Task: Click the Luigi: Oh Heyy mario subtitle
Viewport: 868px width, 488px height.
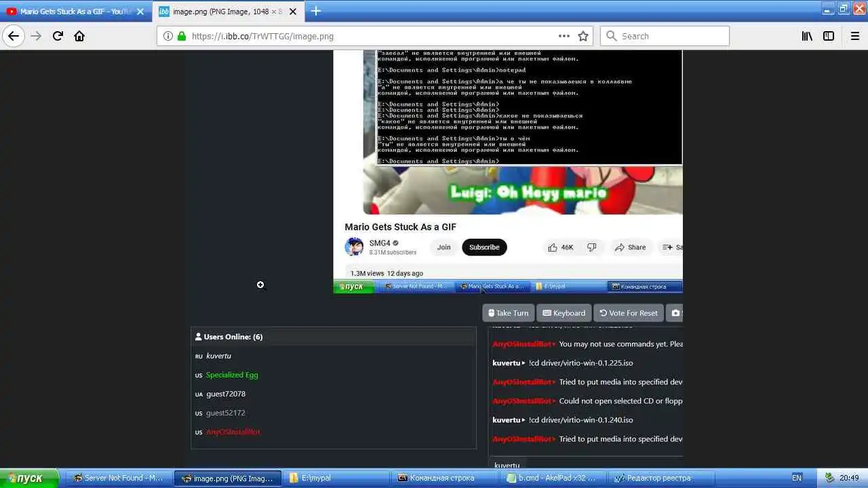Action: tap(528, 193)
